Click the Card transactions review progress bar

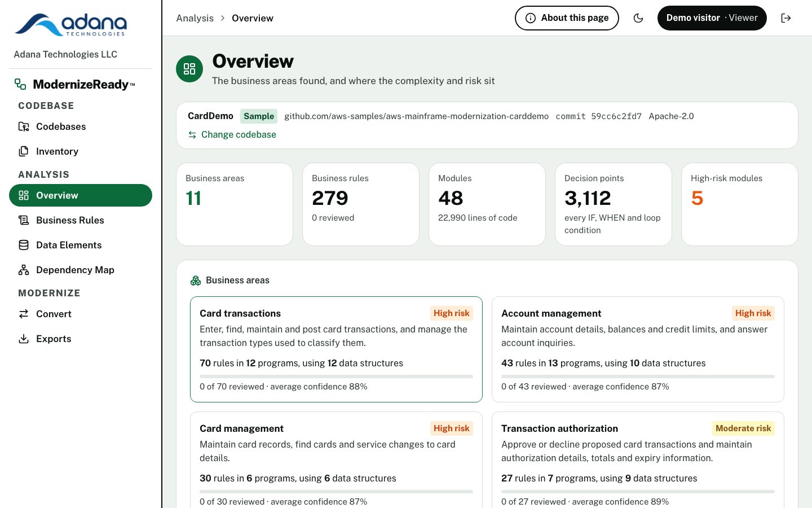336,376
